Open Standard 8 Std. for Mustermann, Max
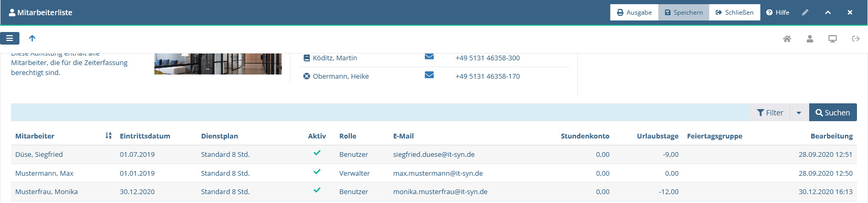 click(x=225, y=174)
